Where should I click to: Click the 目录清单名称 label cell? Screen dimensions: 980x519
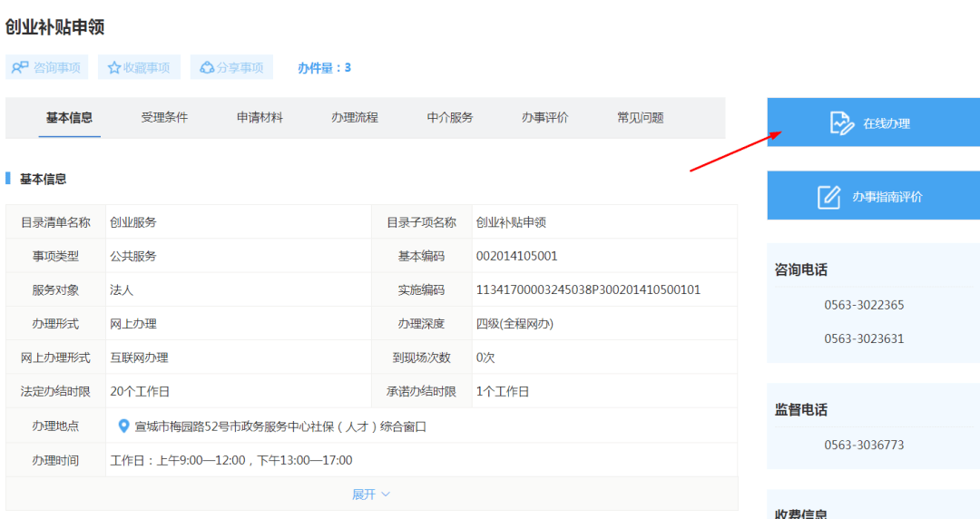click(55, 222)
